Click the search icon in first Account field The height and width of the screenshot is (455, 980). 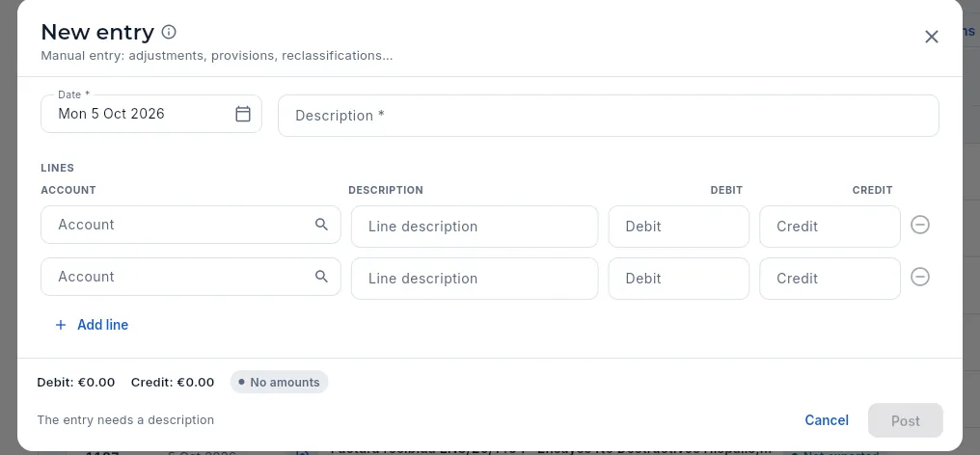(321, 225)
